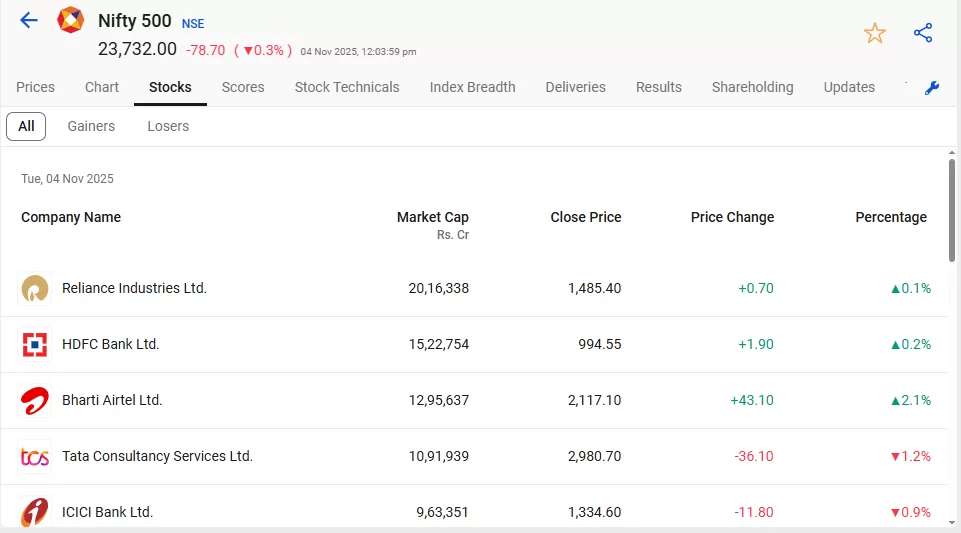The image size is (961, 533).
Task: Click the Nifty 500 index logo
Action: click(70, 20)
